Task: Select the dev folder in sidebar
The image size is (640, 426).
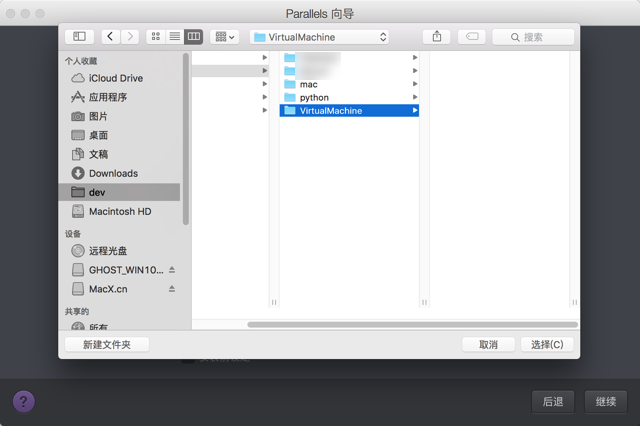Action: [x=119, y=192]
